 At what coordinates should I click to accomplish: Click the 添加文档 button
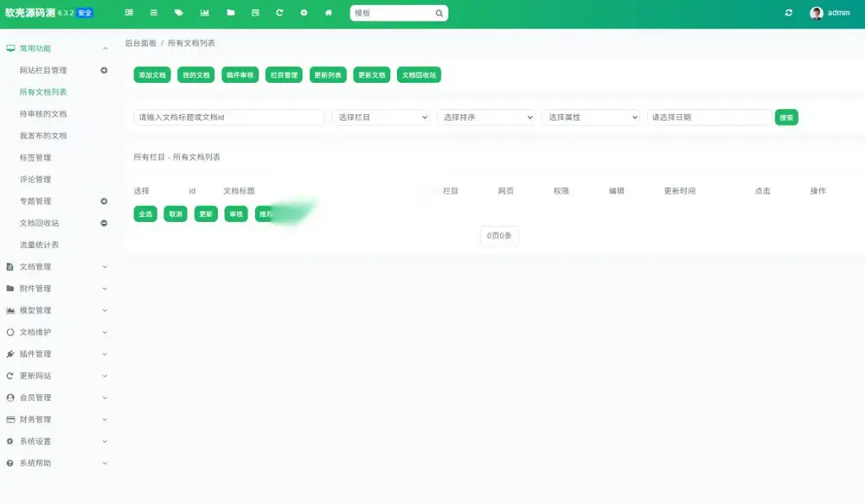152,75
